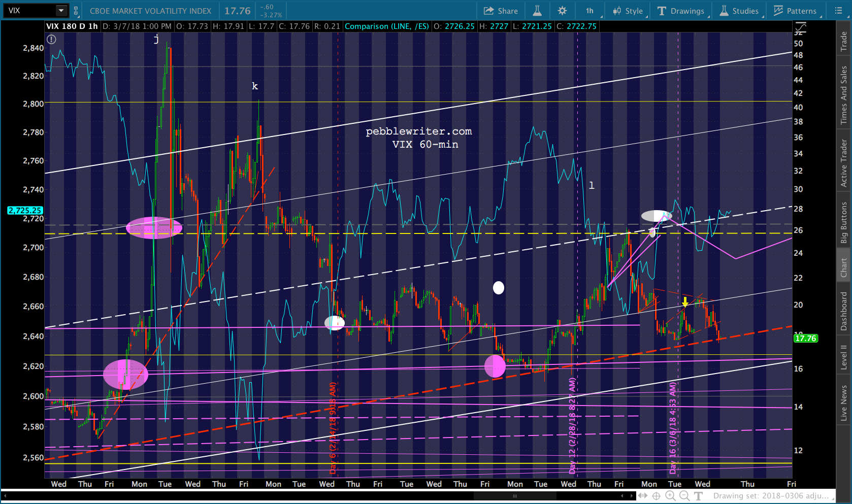
Task: Open the Edit Studies flask icon
Action: point(537,11)
